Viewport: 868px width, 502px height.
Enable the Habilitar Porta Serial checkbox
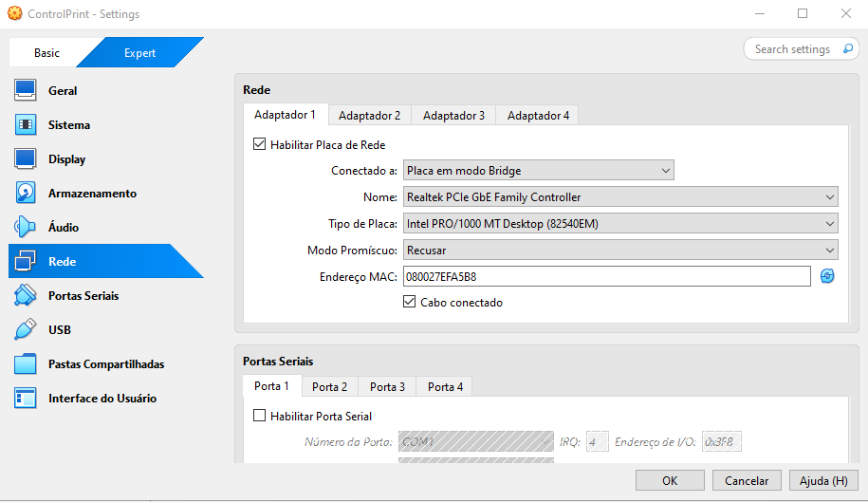(260, 416)
